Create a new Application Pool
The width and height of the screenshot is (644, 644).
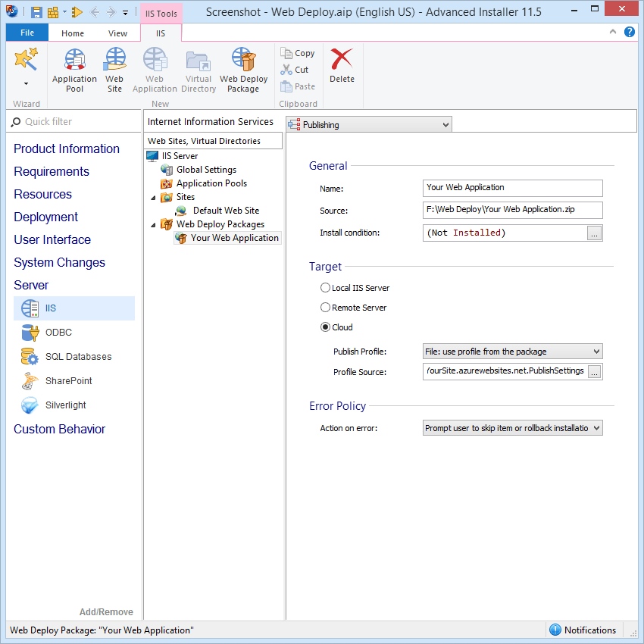pyautogui.click(x=74, y=70)
